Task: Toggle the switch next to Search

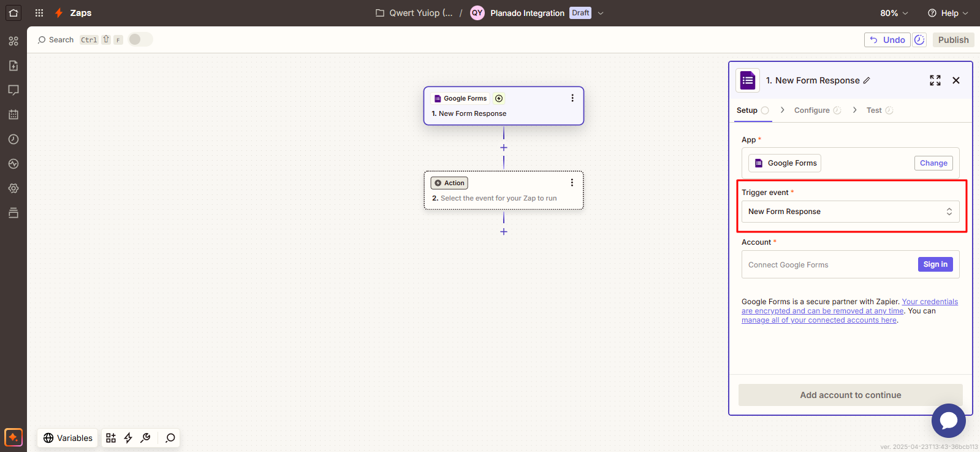Action: (x=140, y=39)
